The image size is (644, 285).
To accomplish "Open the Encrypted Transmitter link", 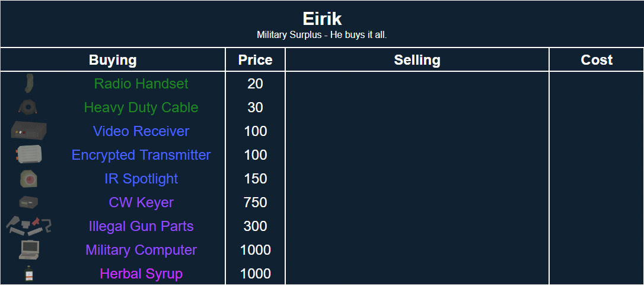I will point(141,155).
